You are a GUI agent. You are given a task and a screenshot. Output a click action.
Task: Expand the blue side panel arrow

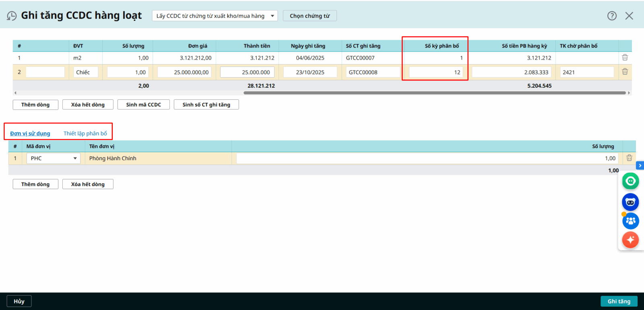640,165
